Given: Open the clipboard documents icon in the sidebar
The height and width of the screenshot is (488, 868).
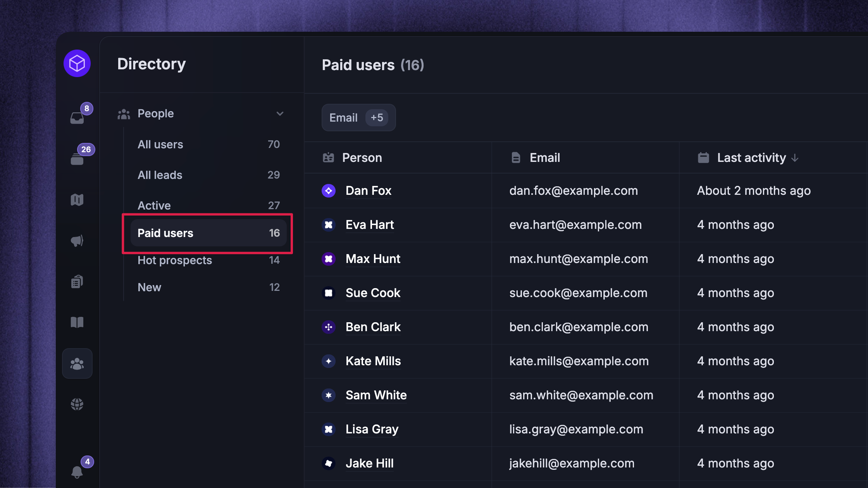Looking at the screenshot, I should coord(77,282).
